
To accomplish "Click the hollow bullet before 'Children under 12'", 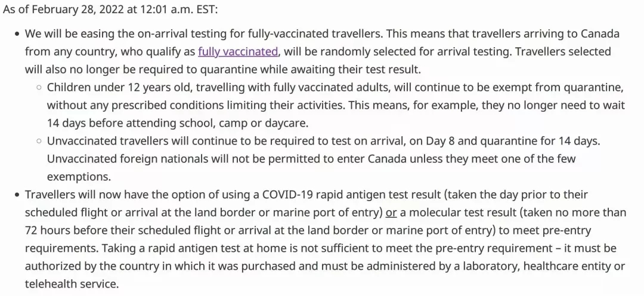I will pyautogui.click(x=39, y=88).
